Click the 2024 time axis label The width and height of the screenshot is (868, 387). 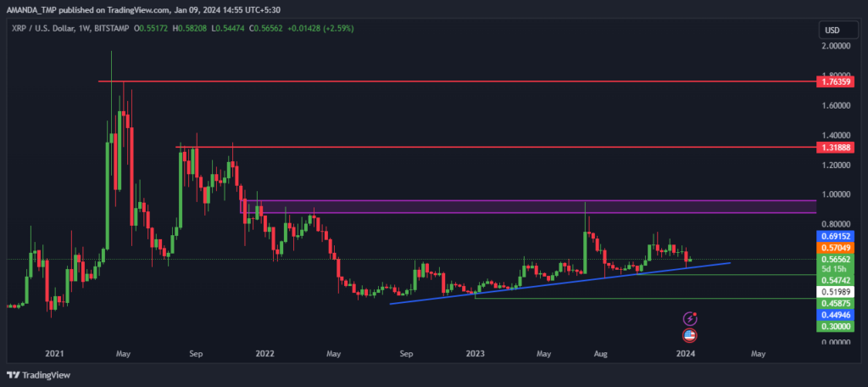click(x=685, y=353)
